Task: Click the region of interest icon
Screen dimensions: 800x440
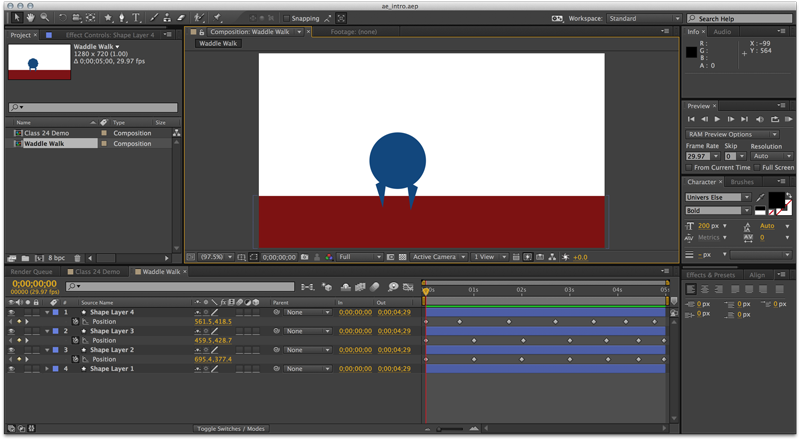Action: point(254,257)
